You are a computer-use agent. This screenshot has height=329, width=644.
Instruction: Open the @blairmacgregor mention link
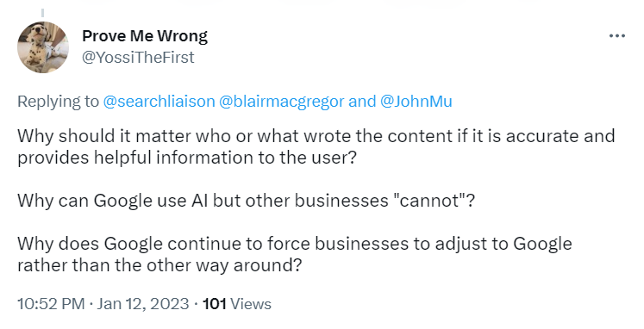[x=281, y=102]
